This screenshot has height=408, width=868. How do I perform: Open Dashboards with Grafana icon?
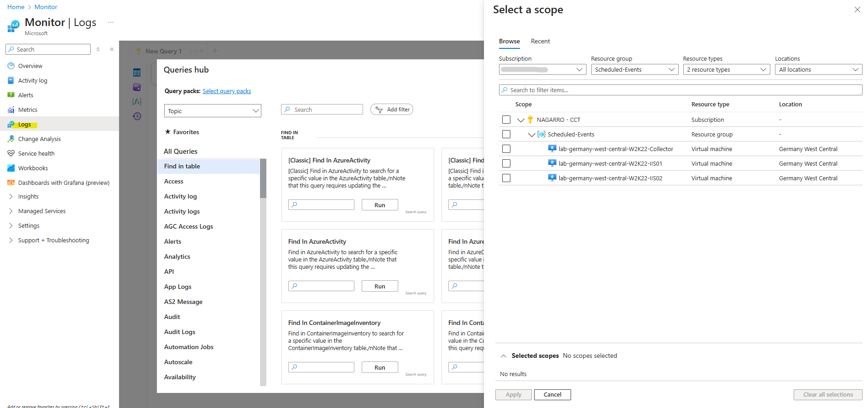click(x=11, y=183)
